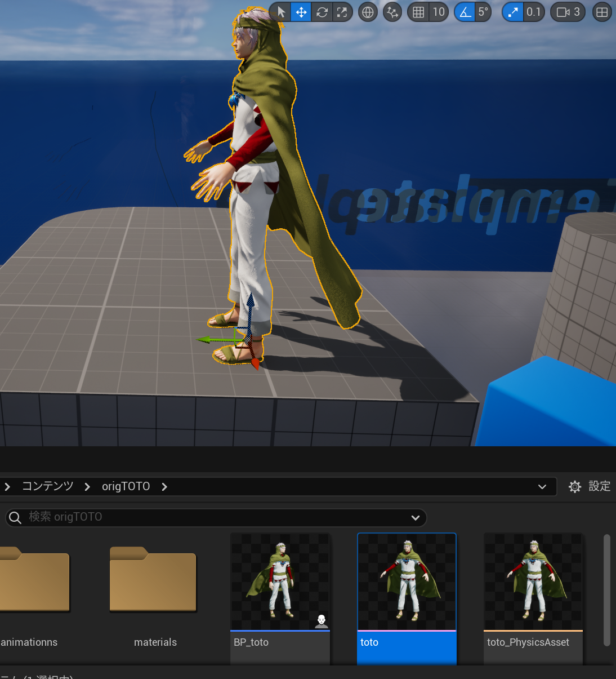Toggle rotation angle snapping

(x=465, y=12)
